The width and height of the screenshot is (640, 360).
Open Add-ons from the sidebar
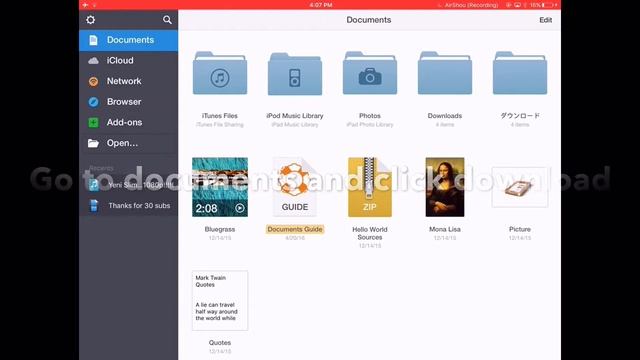point(129,122)
